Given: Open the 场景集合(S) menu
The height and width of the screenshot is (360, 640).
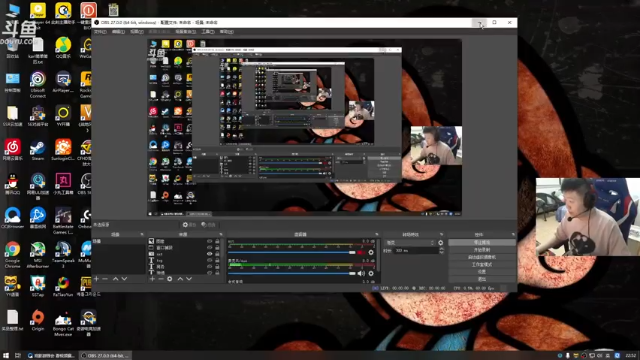Looking at the screenshot, I should [x=186, y=32].
